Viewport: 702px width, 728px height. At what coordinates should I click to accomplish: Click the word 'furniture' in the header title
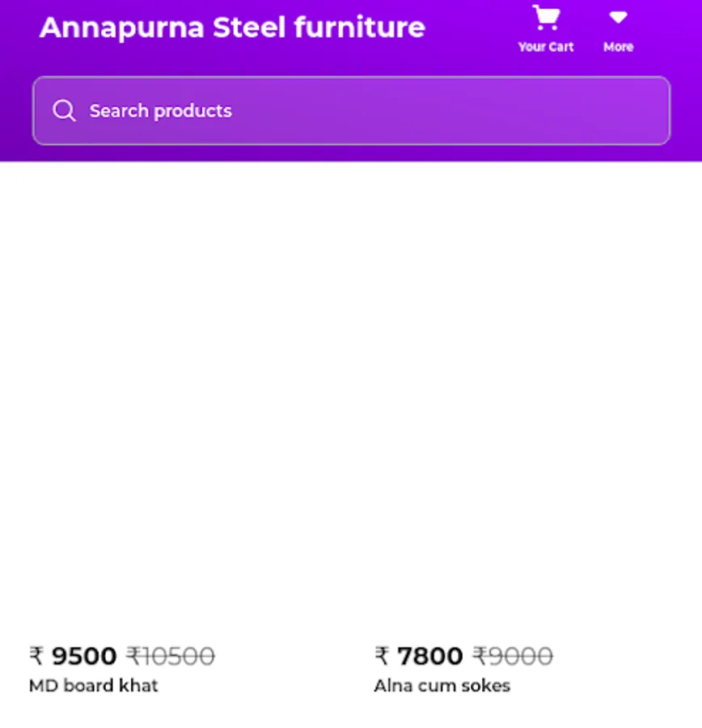tap(360, 27)
